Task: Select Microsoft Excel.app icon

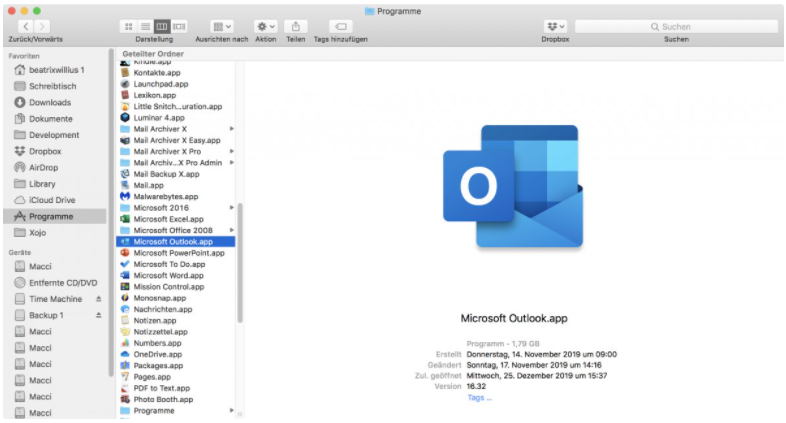Action: (125, 219)
